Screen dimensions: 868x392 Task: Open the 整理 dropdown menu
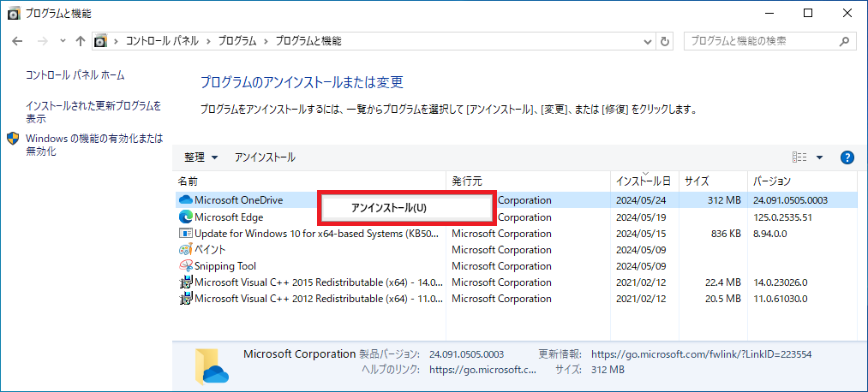click(201, 157)
